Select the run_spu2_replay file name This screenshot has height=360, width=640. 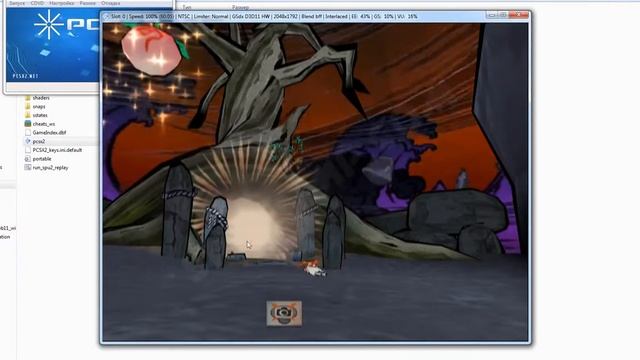coord(50,168)
